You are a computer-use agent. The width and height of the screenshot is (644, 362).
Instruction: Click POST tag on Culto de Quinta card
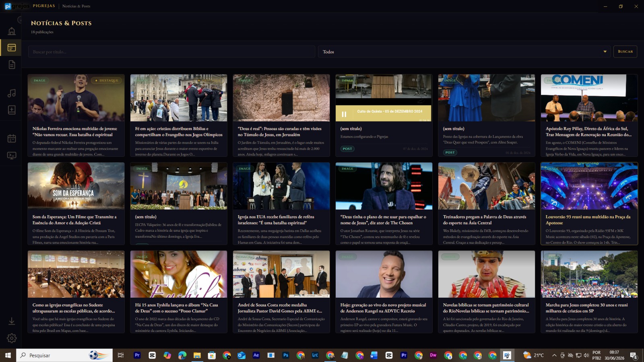[x=347, y=149]
